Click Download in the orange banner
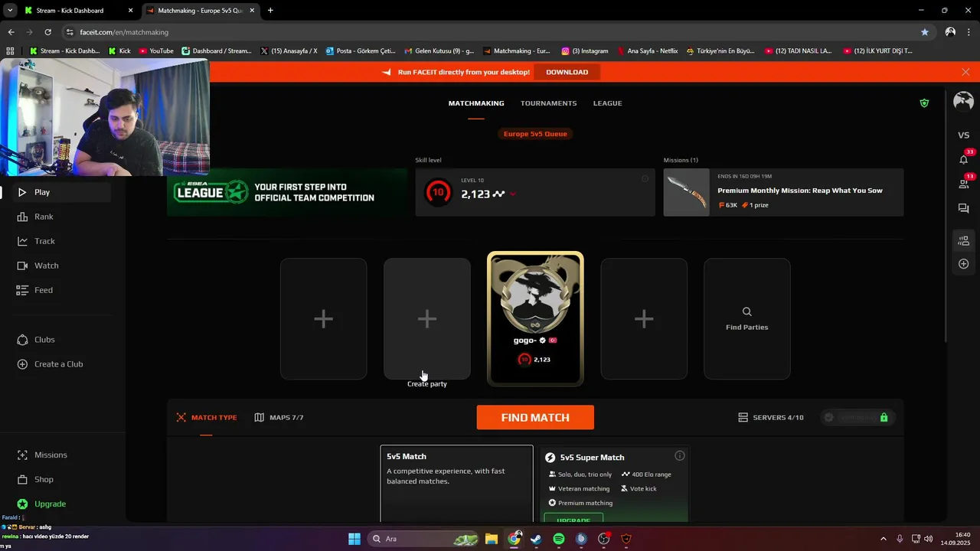The width and height of the screenshot is (980, 551). click(x=567, y=72)
